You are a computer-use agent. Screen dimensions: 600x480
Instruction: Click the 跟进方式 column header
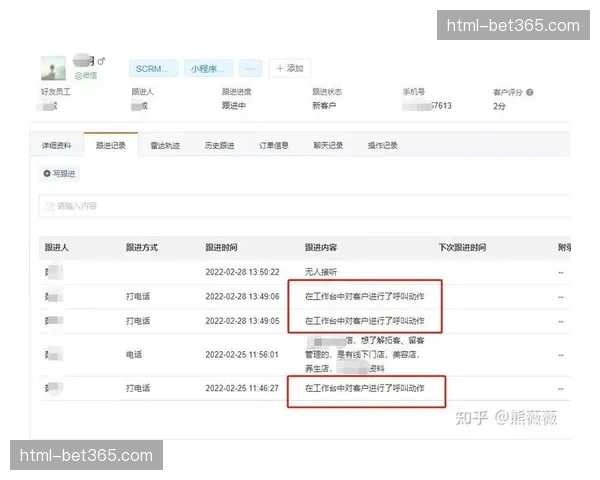pyautogui.click(x=142, y=248)
